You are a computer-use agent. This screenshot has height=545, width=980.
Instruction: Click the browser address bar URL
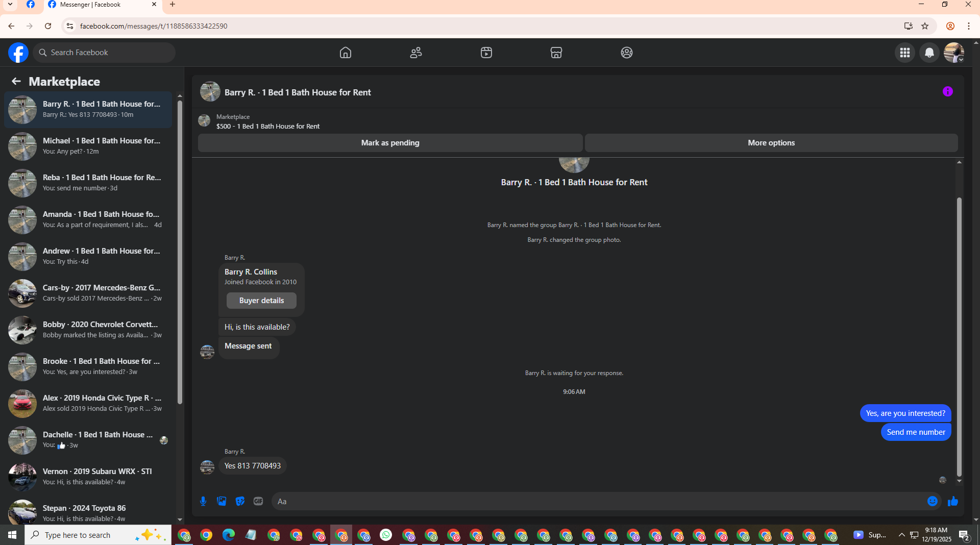pos(154,26)
